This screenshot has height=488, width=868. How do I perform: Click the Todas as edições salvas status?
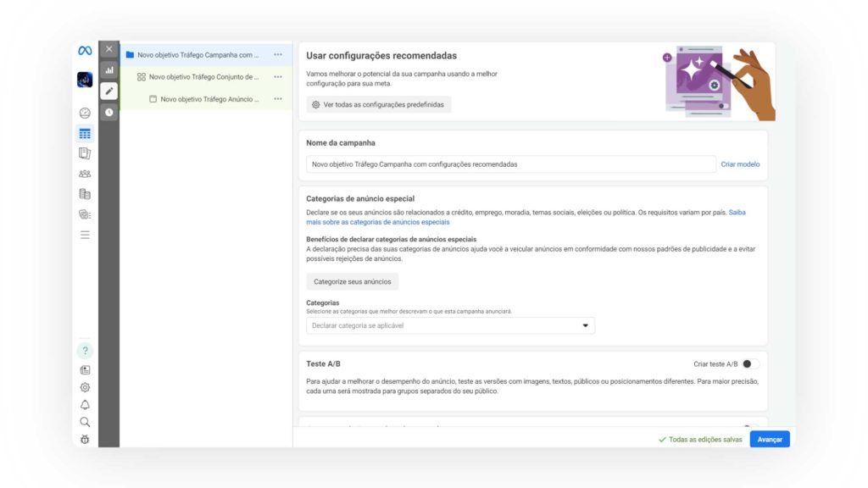(x=700, y=440)
